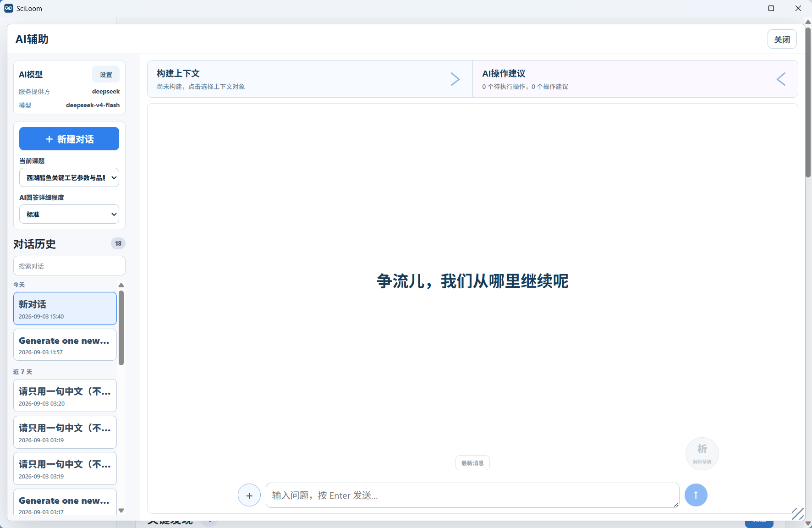The height and width of the screenshot is (528, 812).
Task: Send message with the up-arrow button
Action: [x=696, y=495]
